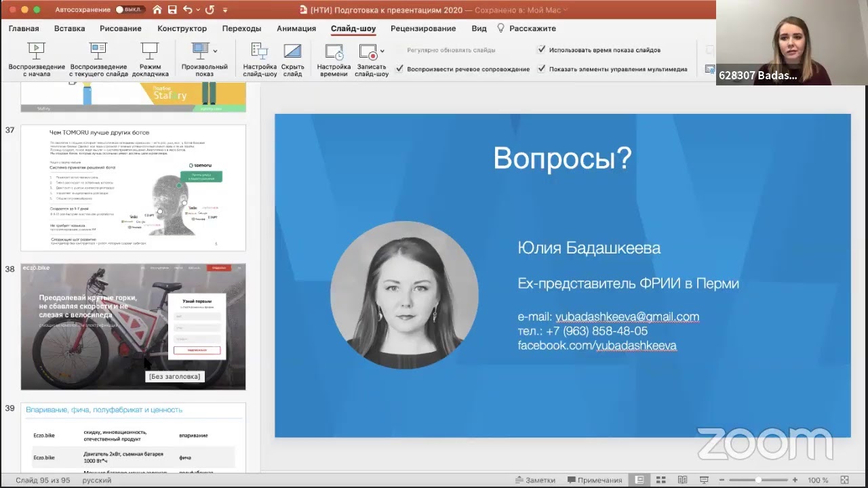Toggle AutoSave (Автосохранение) switch
This screenshot has height=488, width=868.
pos(129,10)
